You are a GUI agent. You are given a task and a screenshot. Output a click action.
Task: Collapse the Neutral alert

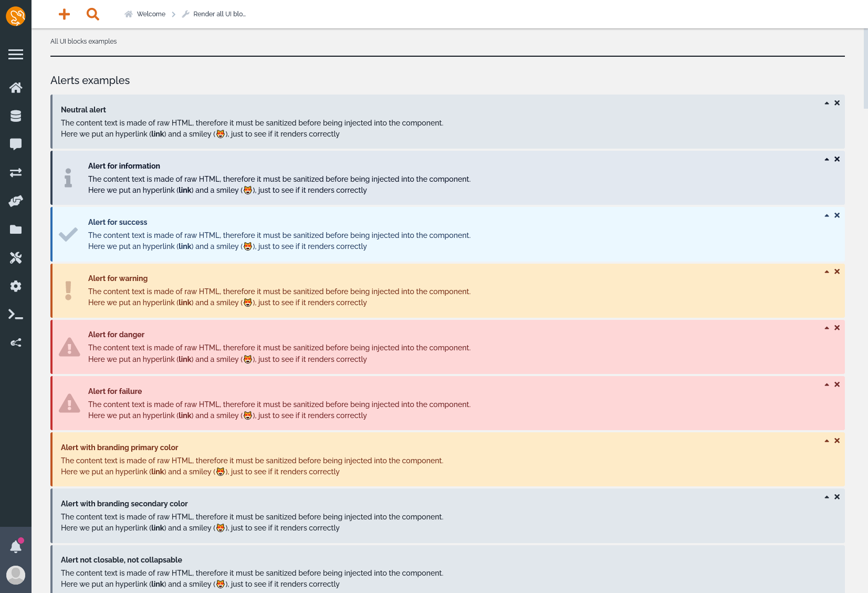[827, 103]
